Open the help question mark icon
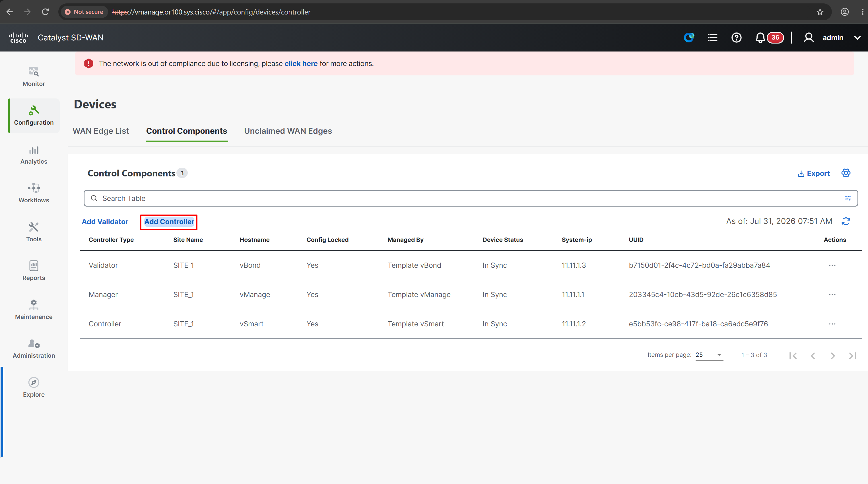868x484 pixels. pos(736,37)
